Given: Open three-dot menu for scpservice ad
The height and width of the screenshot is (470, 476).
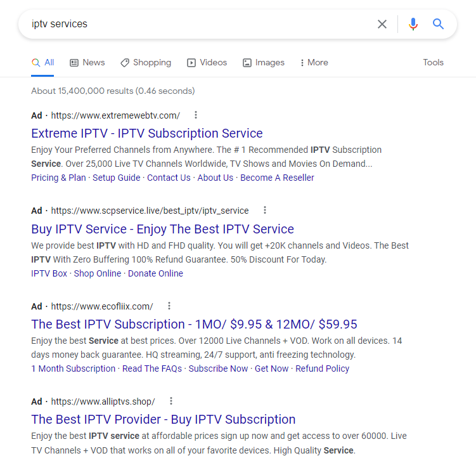Looking at the screenshot, I should click(x=265, y=210).
